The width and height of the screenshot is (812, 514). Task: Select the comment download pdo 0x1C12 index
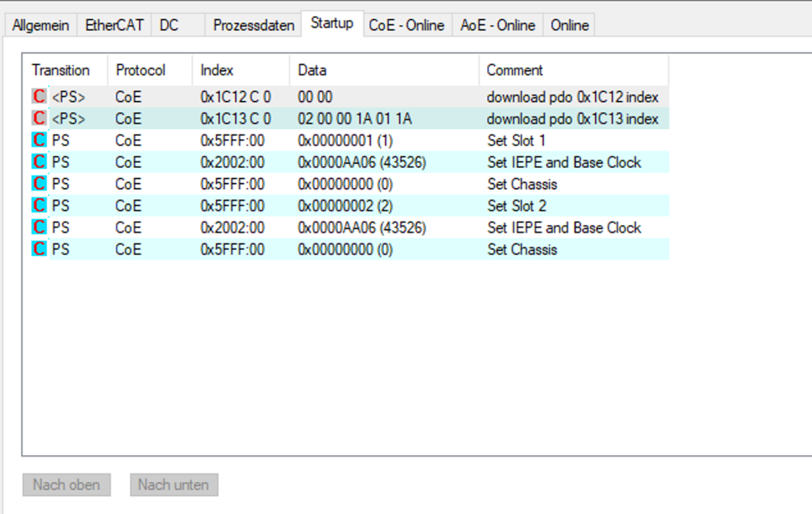pos(572,97)
